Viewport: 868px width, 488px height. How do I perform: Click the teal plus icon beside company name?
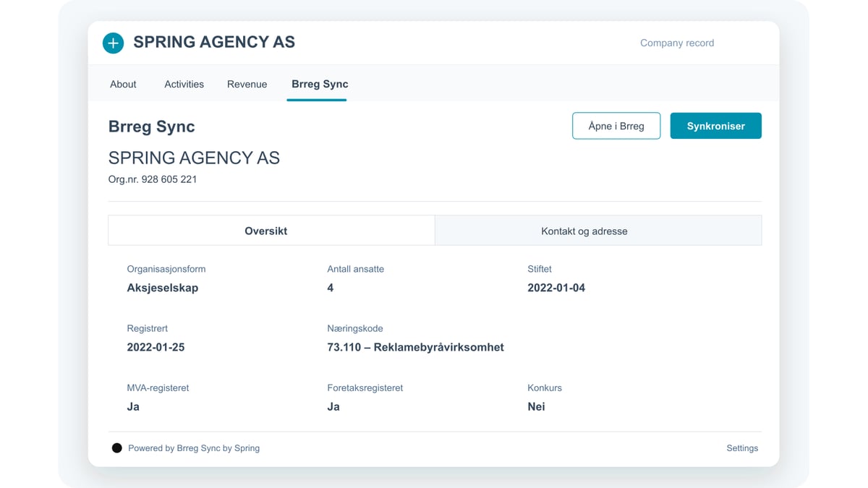point(113,43)
